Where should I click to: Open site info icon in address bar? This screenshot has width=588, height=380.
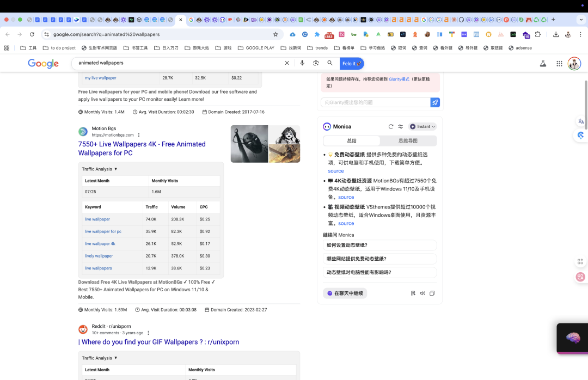[x=46, y=34]
